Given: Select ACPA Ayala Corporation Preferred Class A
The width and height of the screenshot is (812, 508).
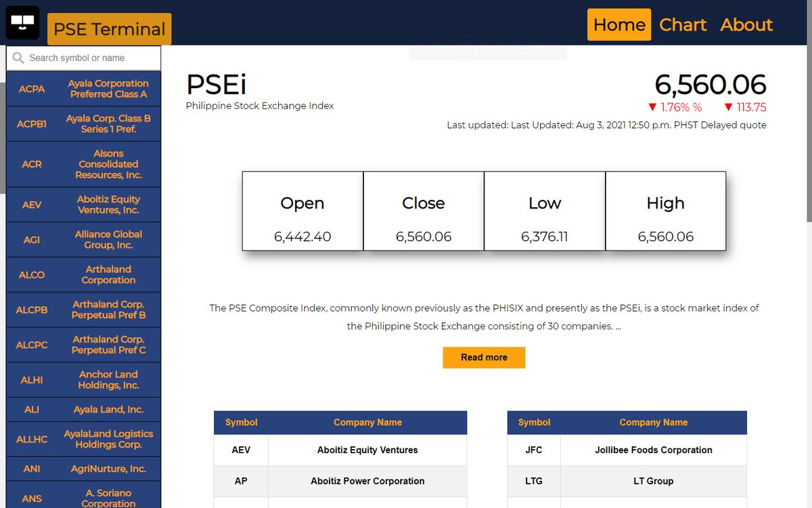Looking at the screenshot, I should pyautogui.click(x=83, y=89).
